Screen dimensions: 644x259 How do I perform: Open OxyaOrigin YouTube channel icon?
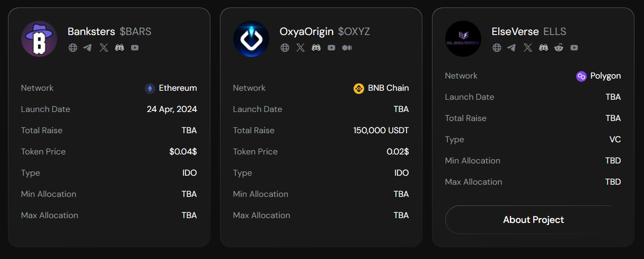(x=332, y=48)
